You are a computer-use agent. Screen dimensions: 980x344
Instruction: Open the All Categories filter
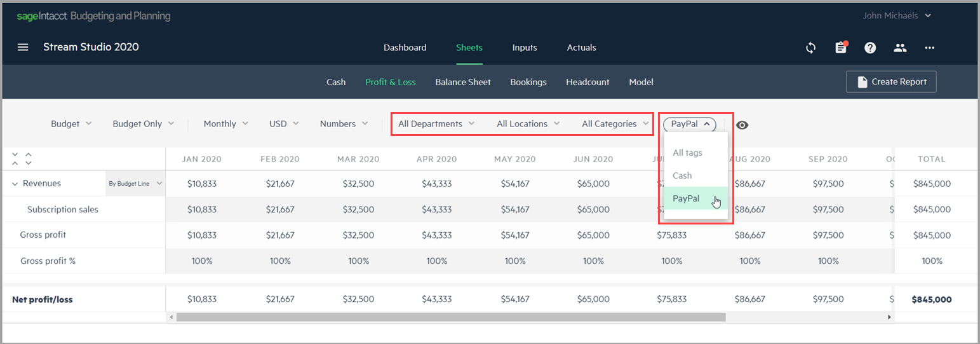(614, 124)
